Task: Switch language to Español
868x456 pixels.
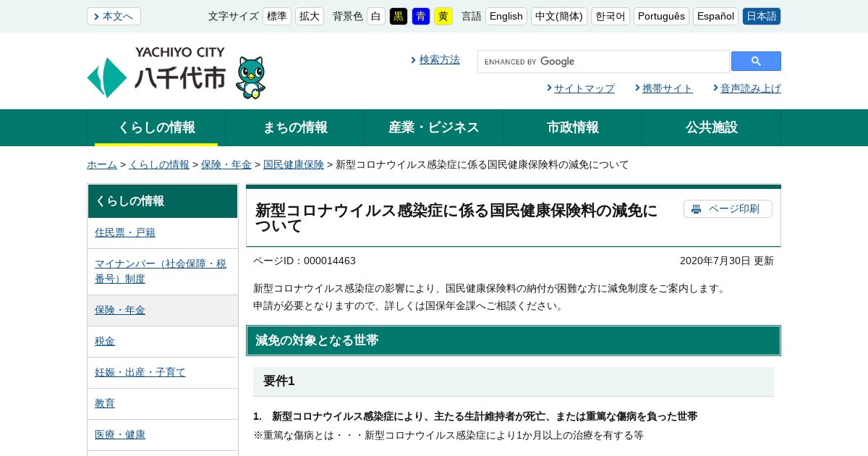Action: click(x=715, y=16)
